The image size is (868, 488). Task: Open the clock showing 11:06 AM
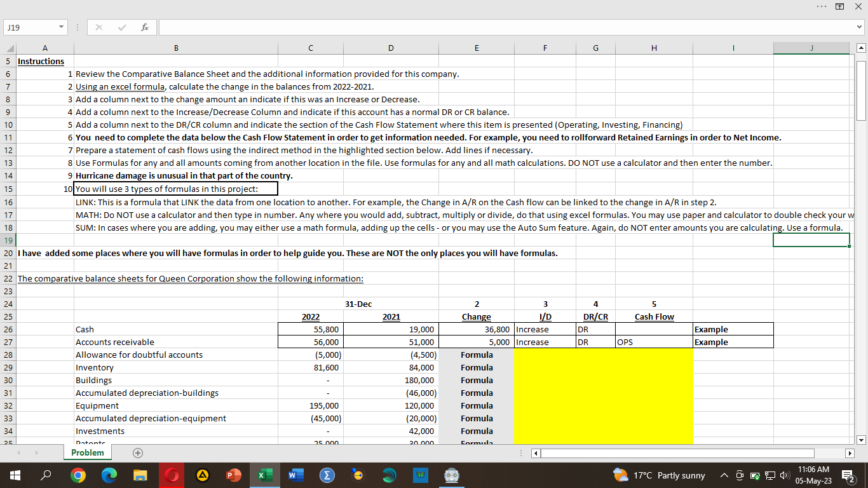(813, 475)
